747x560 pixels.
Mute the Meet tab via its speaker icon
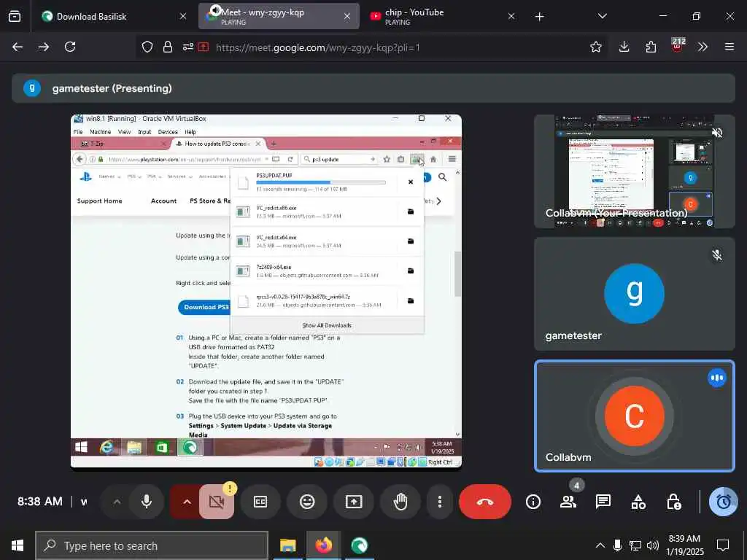coord(216,10)
